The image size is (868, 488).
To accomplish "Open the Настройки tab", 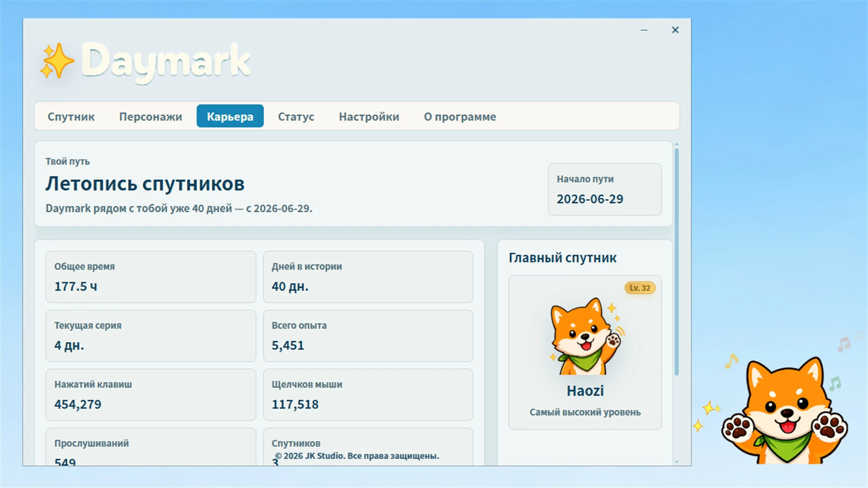I will [x=369, y=117].
